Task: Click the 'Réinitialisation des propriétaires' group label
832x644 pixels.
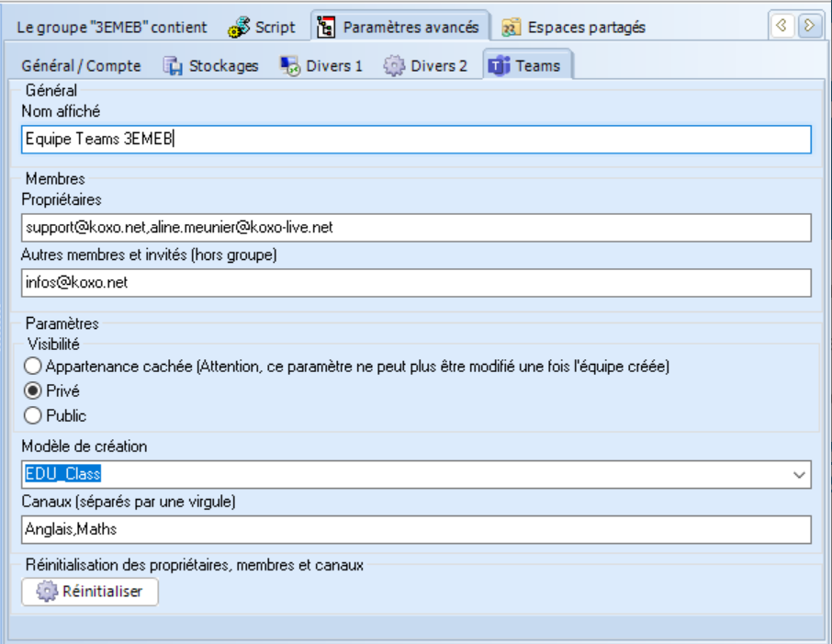Action: coord(194,565)
